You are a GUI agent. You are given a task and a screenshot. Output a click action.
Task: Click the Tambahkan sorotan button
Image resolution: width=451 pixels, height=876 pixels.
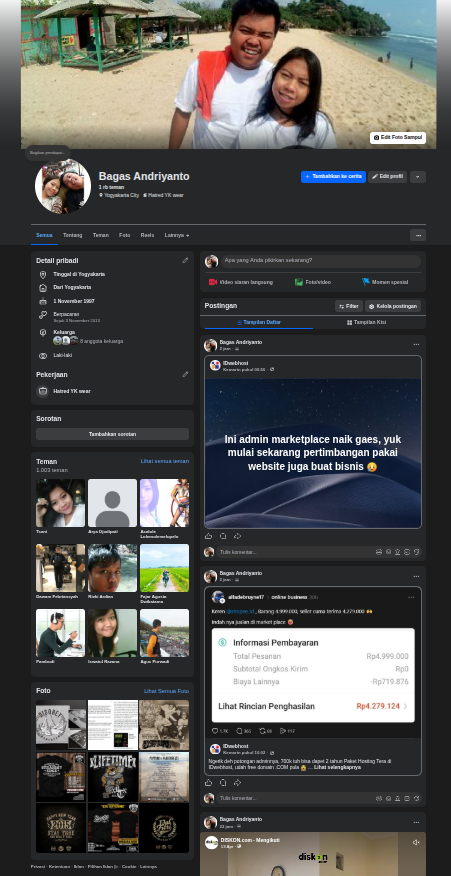(x=112, y=434)
